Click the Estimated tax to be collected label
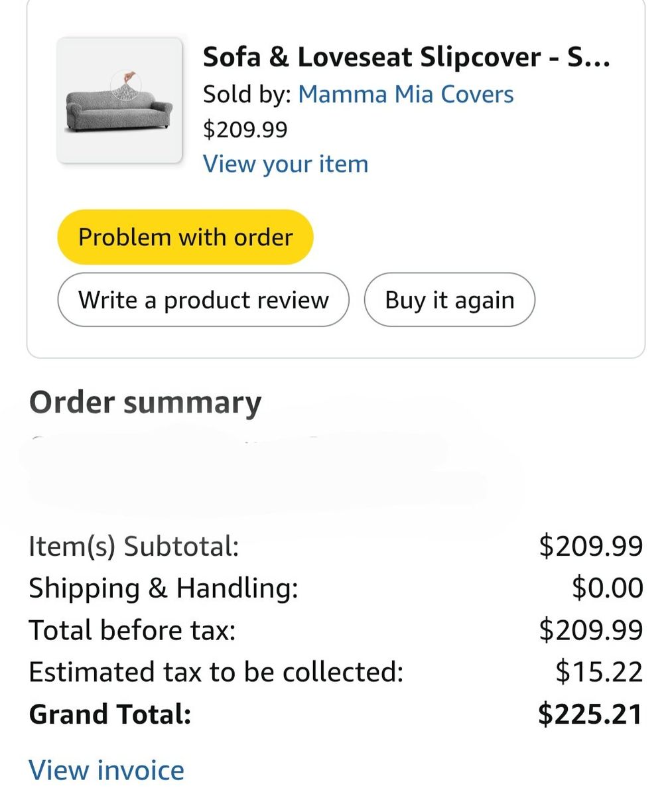 216,672
